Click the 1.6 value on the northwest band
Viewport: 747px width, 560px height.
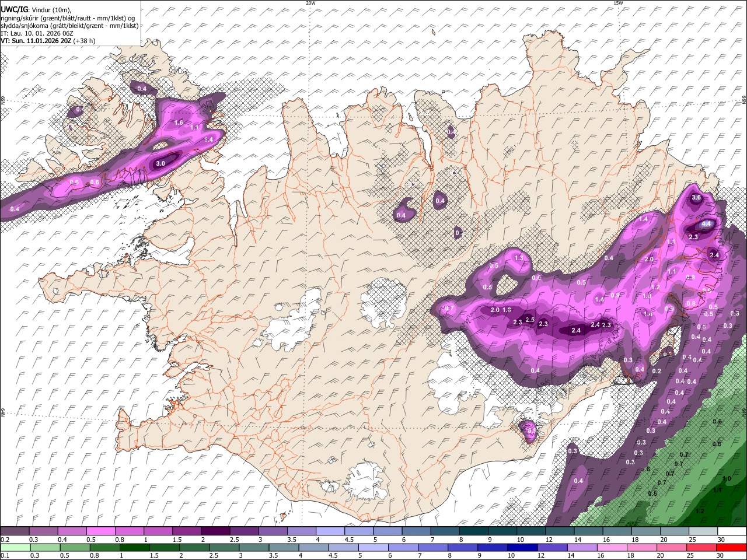point(179,123)
